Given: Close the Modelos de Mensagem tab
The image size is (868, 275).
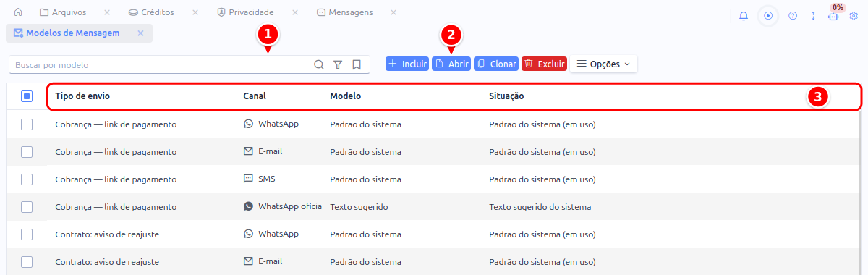Looking at the screenshot, I should click(x=140, y=33).
